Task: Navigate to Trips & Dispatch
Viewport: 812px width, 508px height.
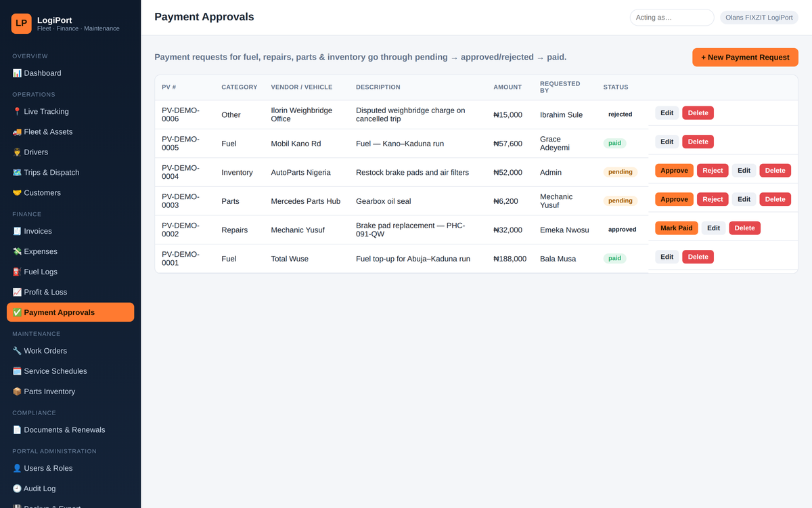Action: tap(70, 173)
